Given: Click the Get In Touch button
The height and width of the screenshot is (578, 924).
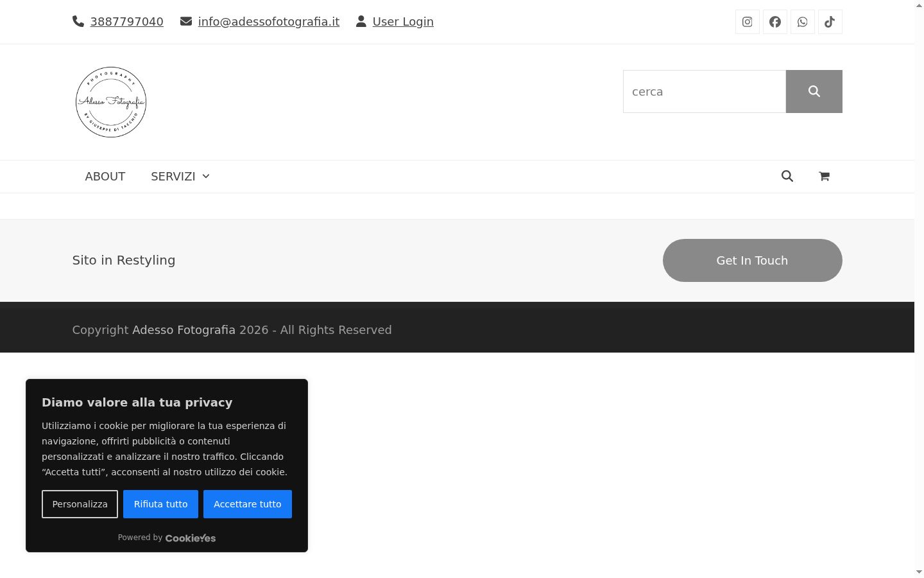Looking at the screenshot, I should click(x=753, y=260).
